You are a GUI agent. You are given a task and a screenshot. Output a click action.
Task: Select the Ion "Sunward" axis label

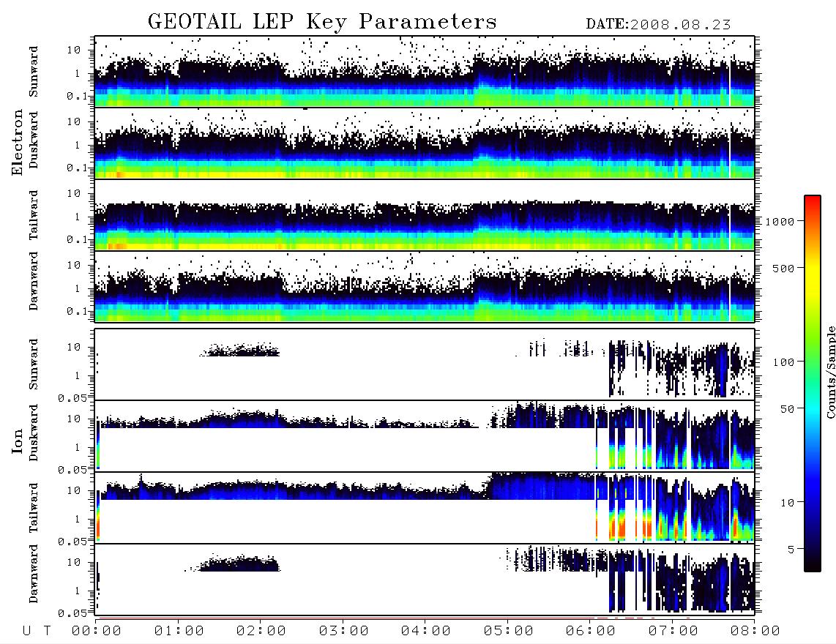pyautogui.click(x=34, y=364)
